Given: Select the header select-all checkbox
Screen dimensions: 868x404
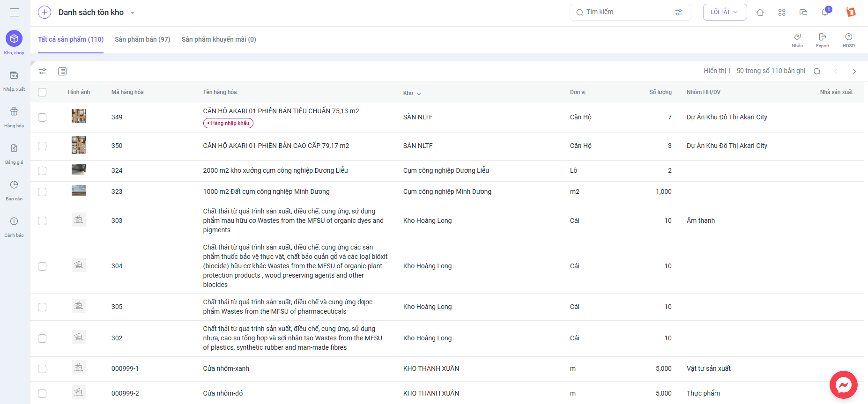Looking at the screenshot, I should (42, 92).
